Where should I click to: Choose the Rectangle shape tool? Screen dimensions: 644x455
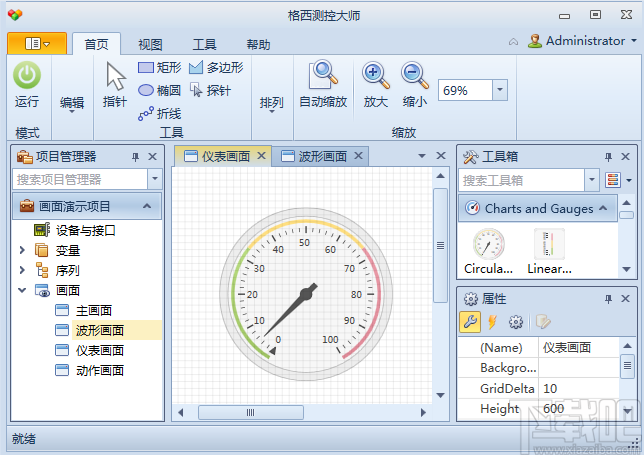tap(160, 67)
